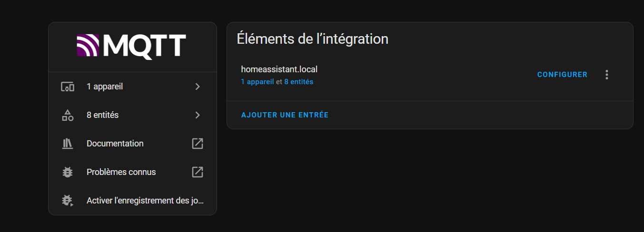This screenshot has width=644, height=232.
Task: Click the books icon next to Documentation
Action: coord(68,144)
